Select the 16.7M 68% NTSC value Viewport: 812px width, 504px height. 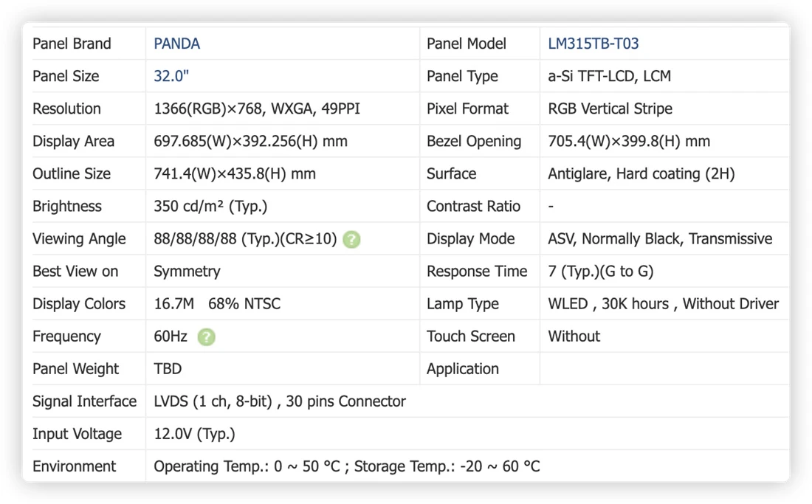pos(217,304)
